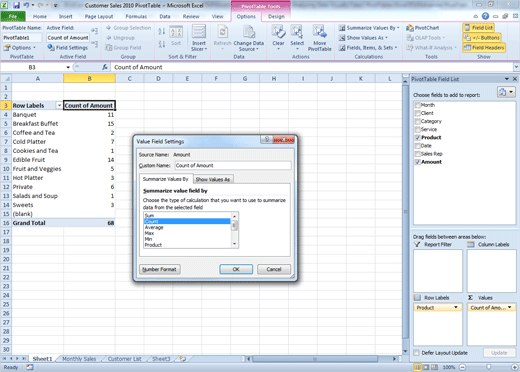Open the Monthly Sales sheet tab

tap(79, 359)
